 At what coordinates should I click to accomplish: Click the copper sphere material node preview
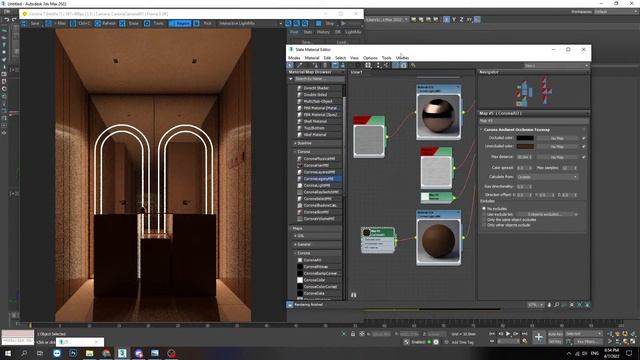click(438, 116)
